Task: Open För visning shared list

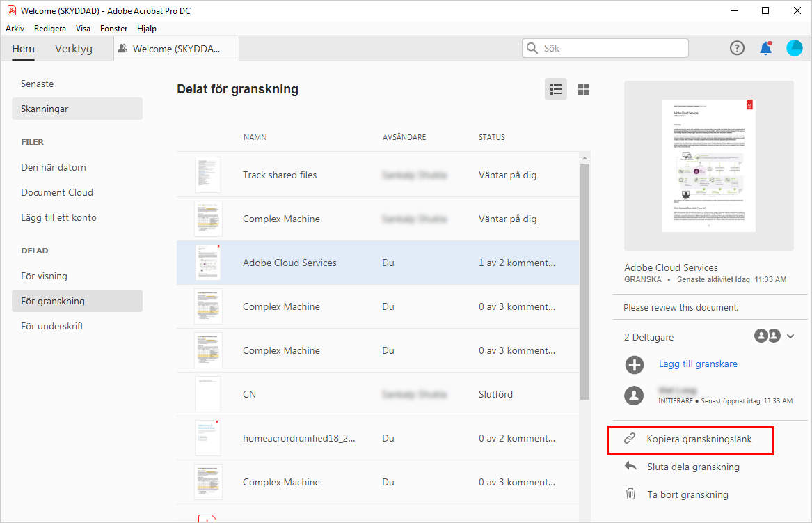Action: (44, 276)
